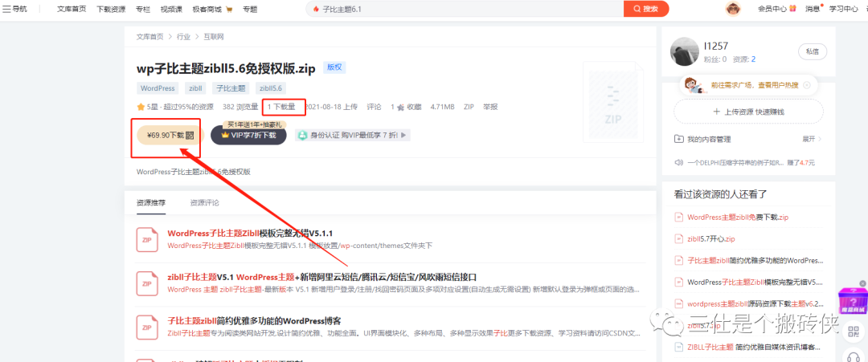Click uploader name I1257
Viewport: 868px width, 362px height.
(716, 47)
